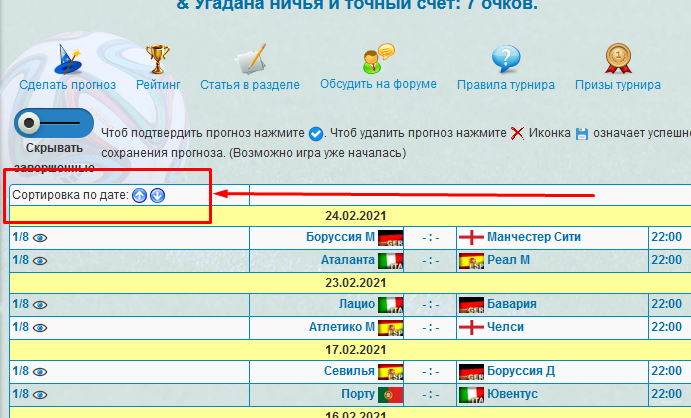Click the forum discussion person icon

coord(378,59)
